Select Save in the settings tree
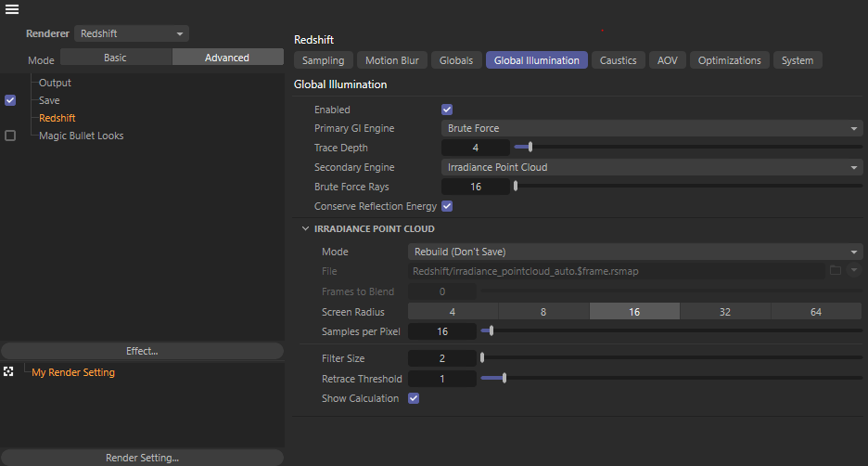Image resolution: width=868 pixels, height=466 pixels. tap(49, 100)
